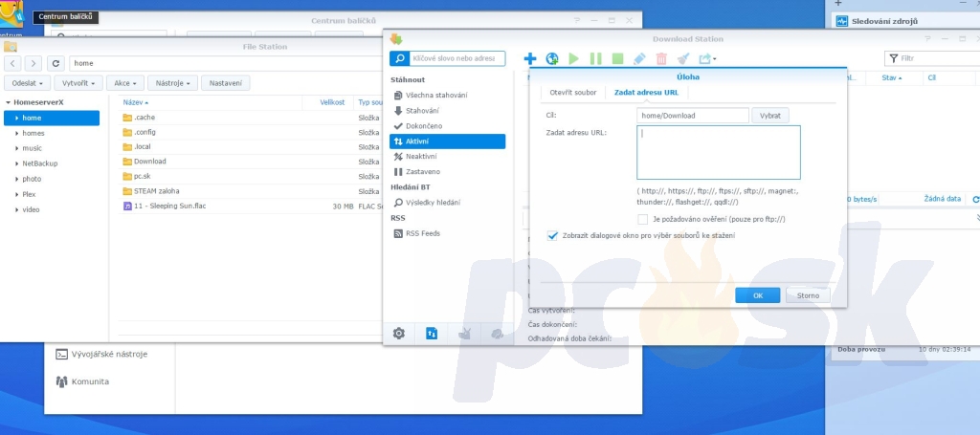The height and width of the screenshot is (435, 980).
Task: Open RSS Feeds in sidebar
Action: [447, 233]
